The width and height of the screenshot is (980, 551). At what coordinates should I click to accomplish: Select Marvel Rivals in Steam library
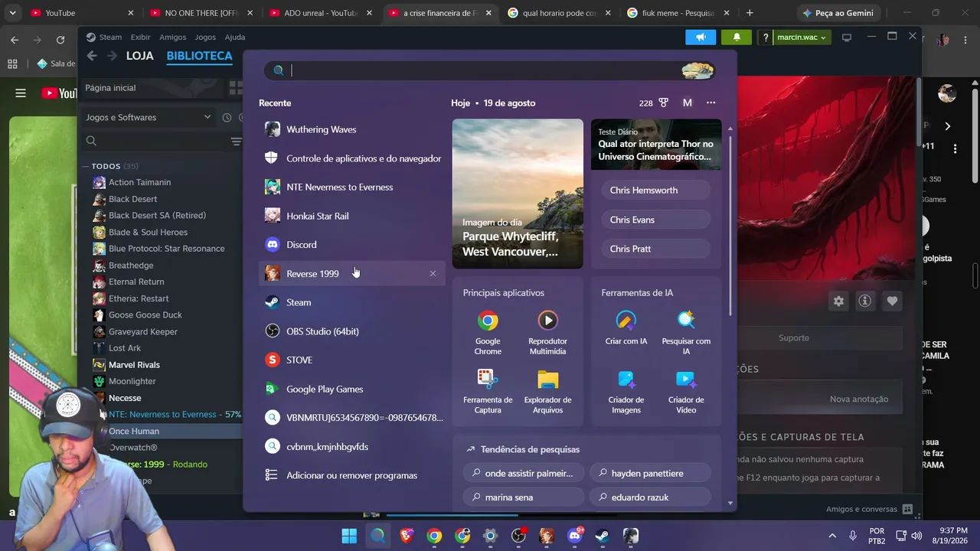click(134, 365)
